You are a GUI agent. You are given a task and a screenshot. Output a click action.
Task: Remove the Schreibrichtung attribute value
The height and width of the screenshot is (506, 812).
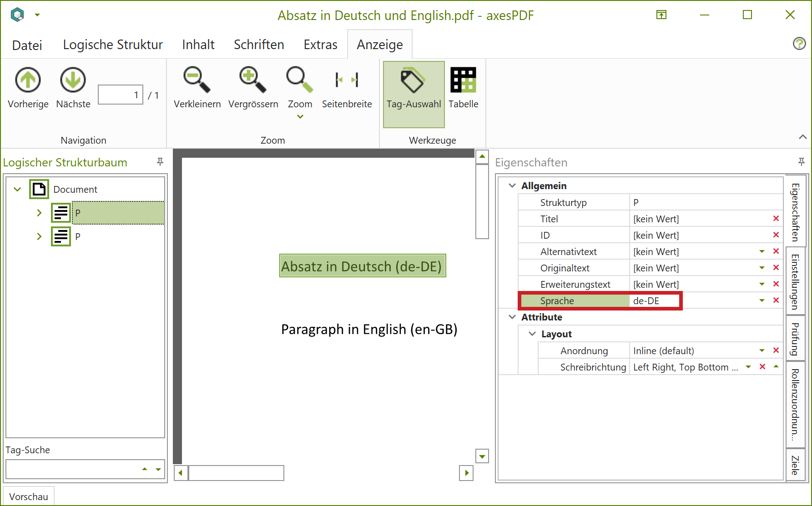[762, 367]
